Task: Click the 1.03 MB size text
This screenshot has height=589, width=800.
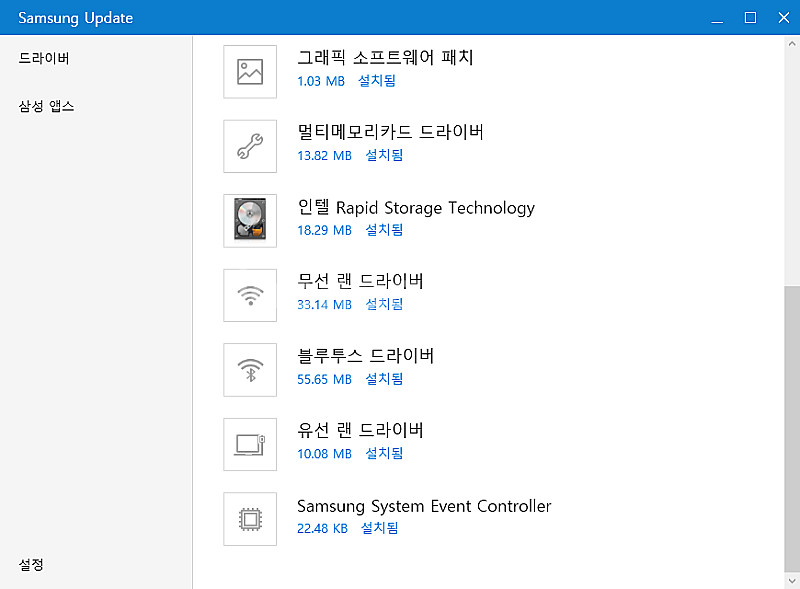Action: click(321, 81)
